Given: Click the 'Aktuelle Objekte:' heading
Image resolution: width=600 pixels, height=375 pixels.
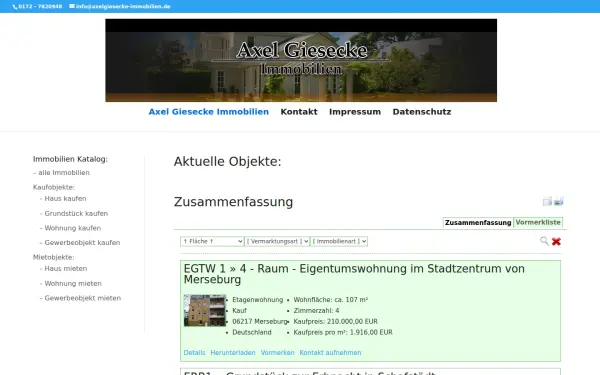Looking at the screenshot, I should 228,161.
